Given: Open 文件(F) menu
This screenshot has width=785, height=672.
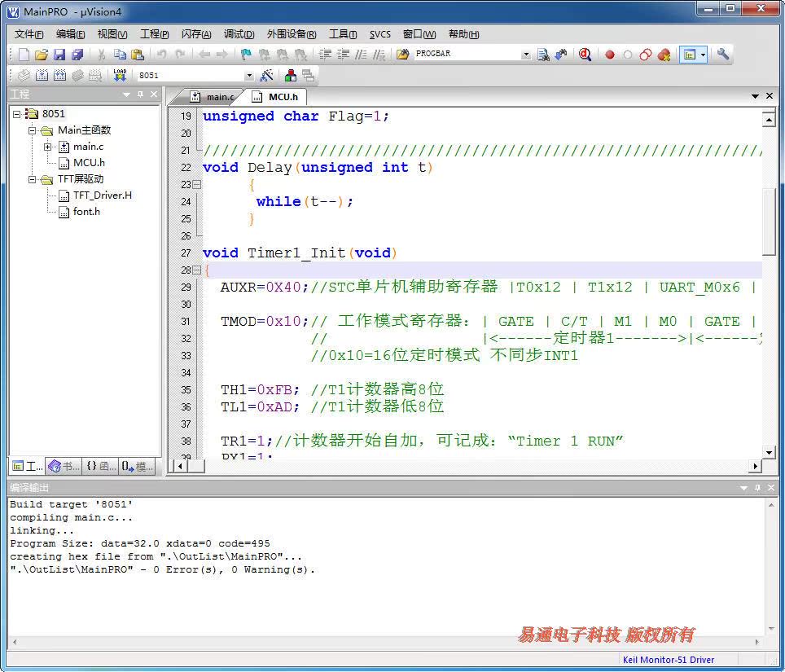Looking at the screenshot, I should point(29,34).
